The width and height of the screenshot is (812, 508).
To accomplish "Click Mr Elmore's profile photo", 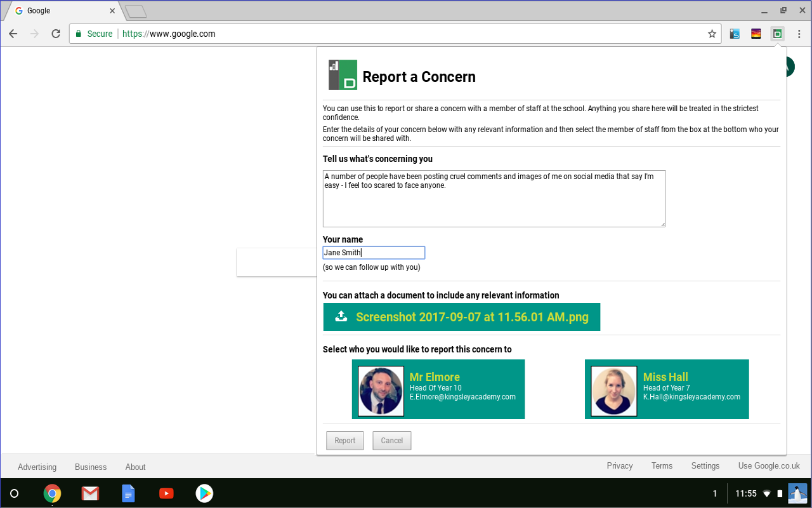I will tap(381, 391).
